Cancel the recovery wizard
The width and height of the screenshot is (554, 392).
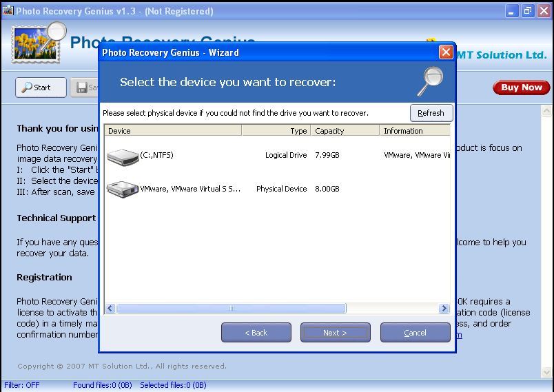(x=415, y=333)
